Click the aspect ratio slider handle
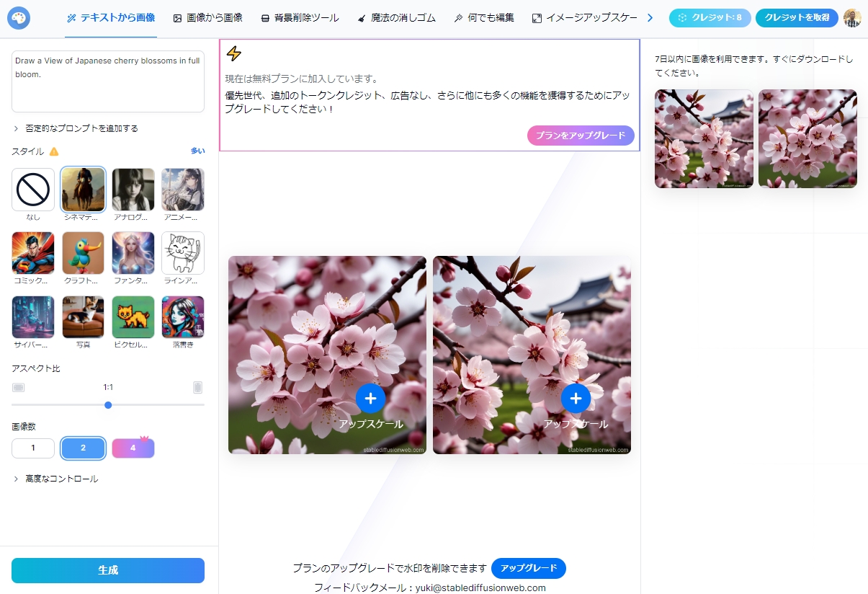Viewport: 868px width, 594px height. (x=108, y=405)
